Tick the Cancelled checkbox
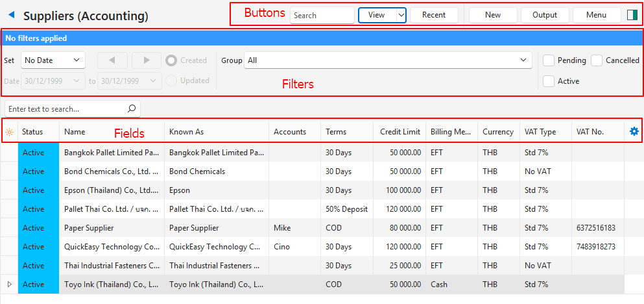 click(597, 60)
